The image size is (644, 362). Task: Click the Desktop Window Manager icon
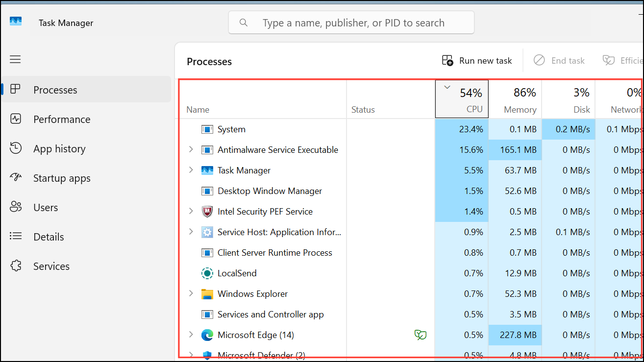(x=207, y=191)
